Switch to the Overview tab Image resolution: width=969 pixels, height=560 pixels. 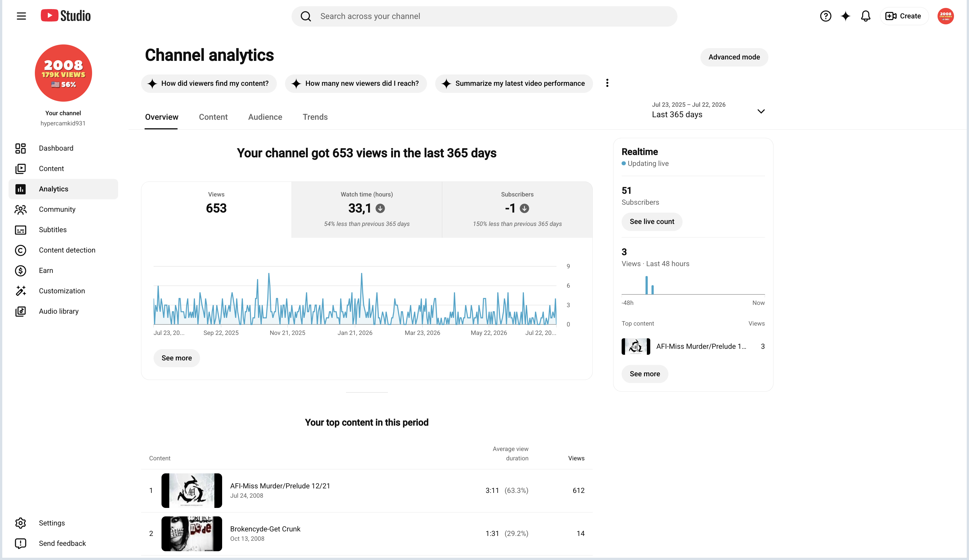pos(161,117)
